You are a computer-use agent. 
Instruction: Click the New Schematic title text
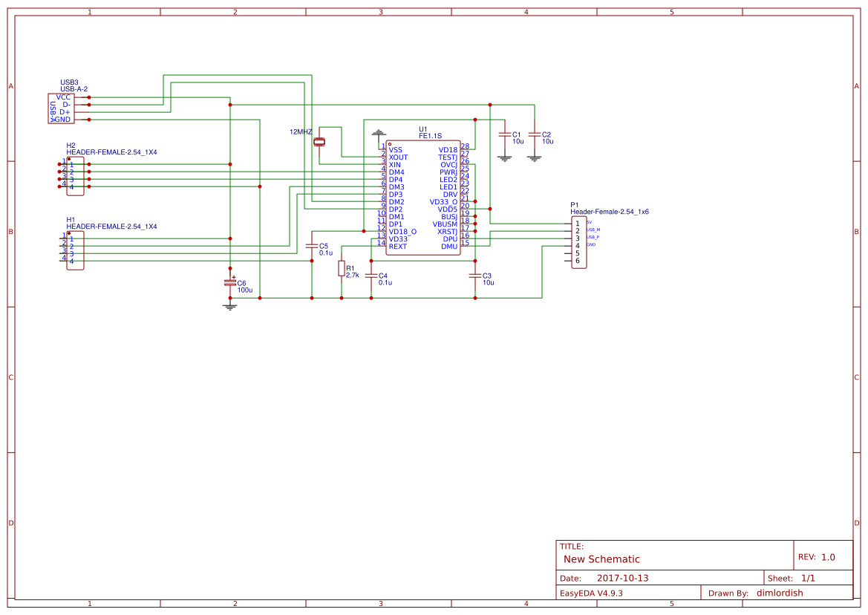click(x=601, y=559)
